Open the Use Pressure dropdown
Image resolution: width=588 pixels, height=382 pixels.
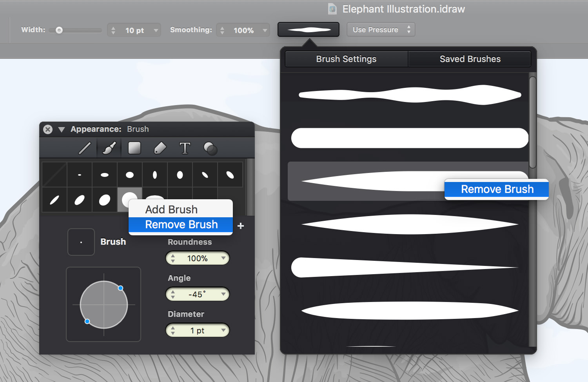[x=381, y=29]
